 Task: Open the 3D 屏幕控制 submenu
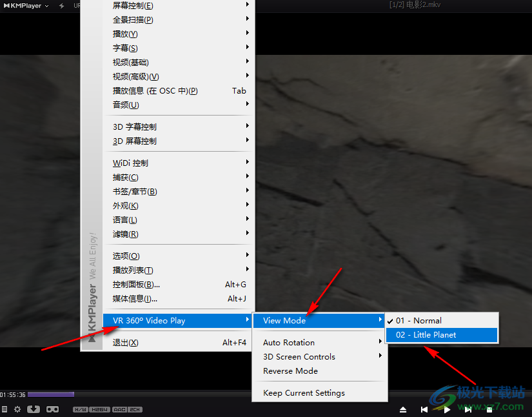pyautogui.click(x=179, y=141)
